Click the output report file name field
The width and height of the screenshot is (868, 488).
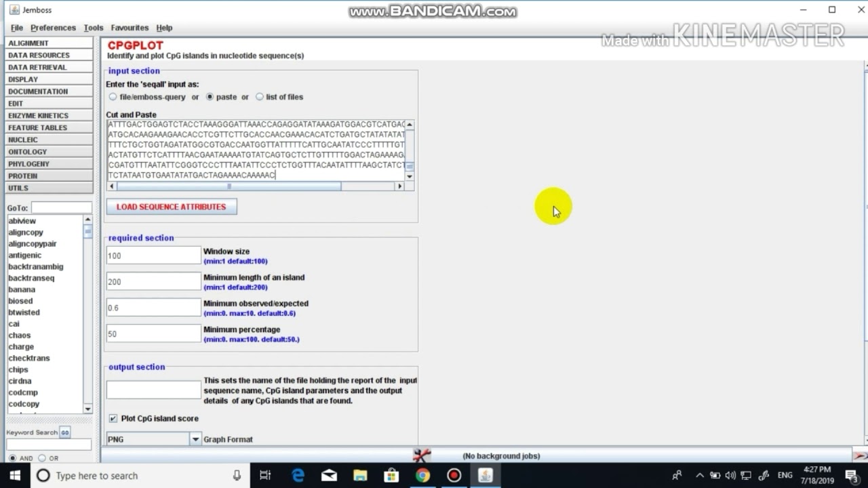pyautogui.click(x=154, y=389)
